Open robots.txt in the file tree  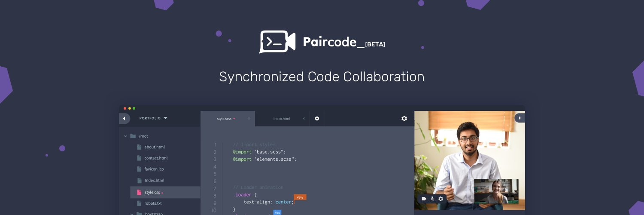click(x=153, y=203)
